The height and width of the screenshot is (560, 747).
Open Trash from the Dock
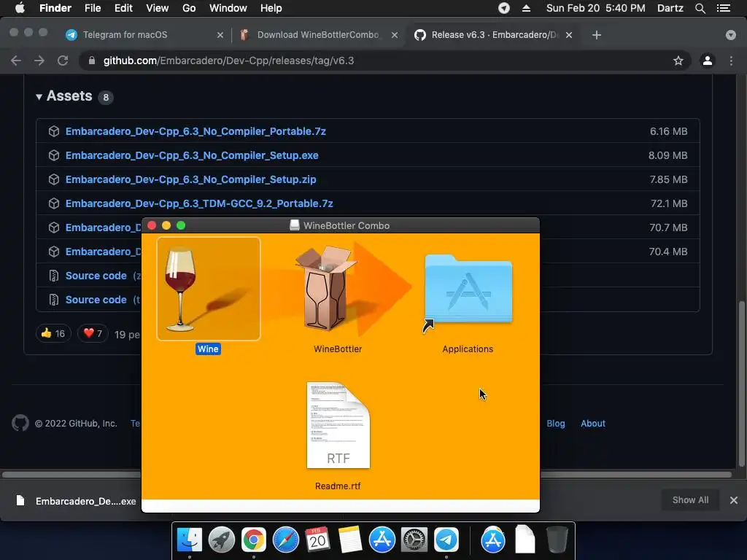click(x=557, y=540)
